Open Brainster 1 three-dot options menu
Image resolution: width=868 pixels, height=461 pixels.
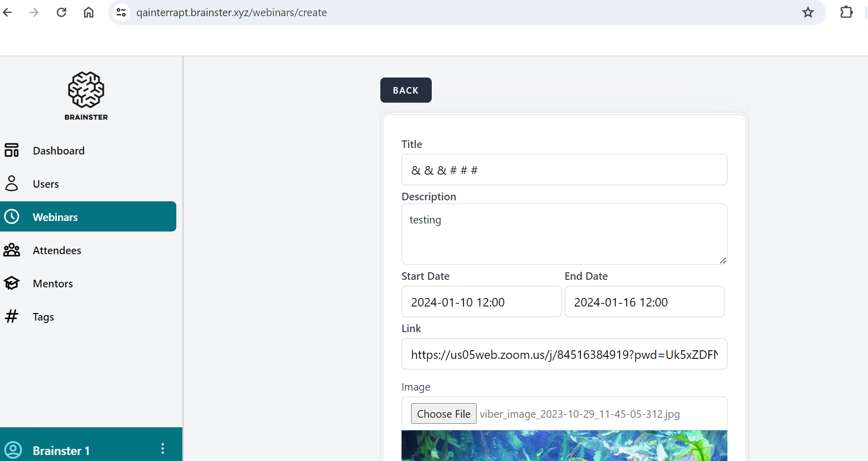[162, 449]
